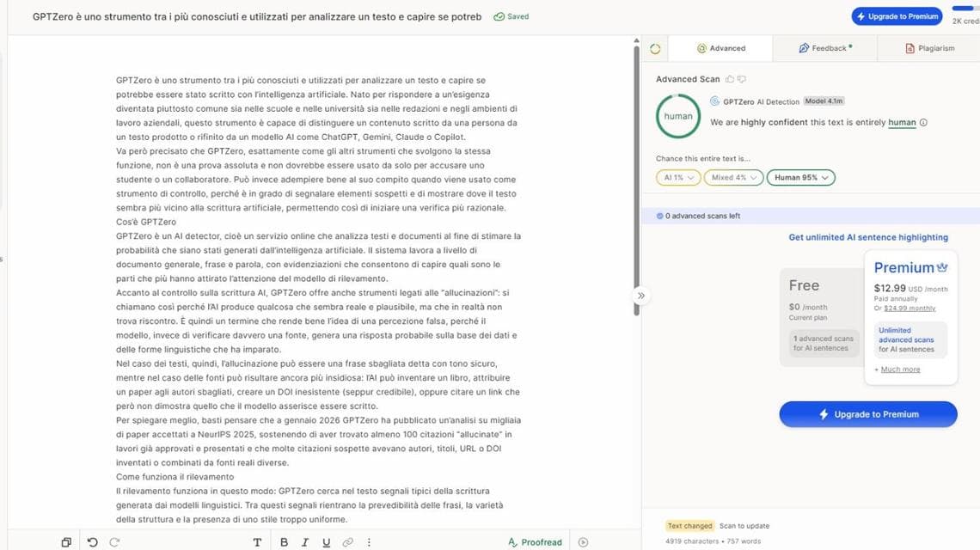980x550 pixels.
Task: Click the header Upgrade to Premium button
Action: click(x=897, y=16)
